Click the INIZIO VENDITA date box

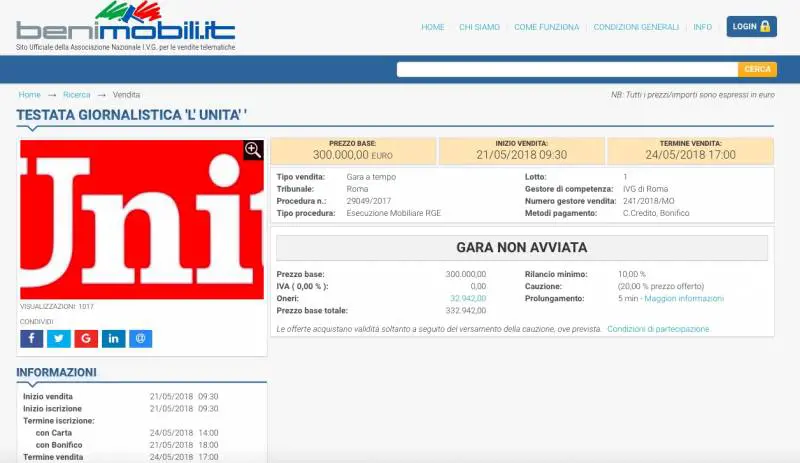click(x=521, y=151)
